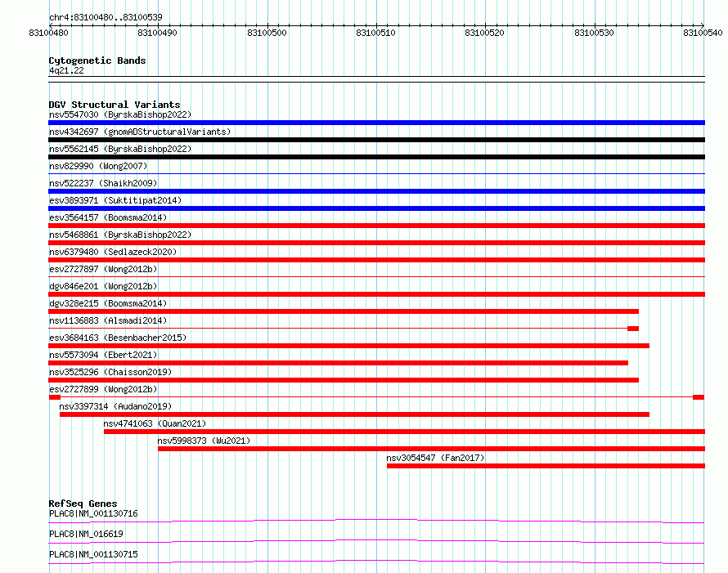Select the blue bar under esv3893971

click(x=376, y=208)
